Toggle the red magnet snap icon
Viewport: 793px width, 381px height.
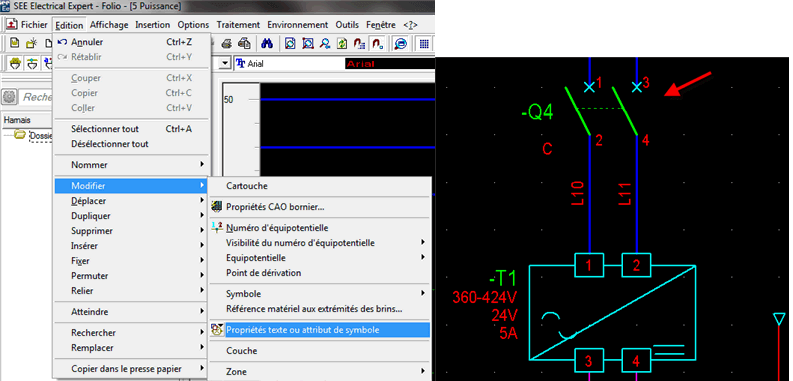click(x=377, y=44)
